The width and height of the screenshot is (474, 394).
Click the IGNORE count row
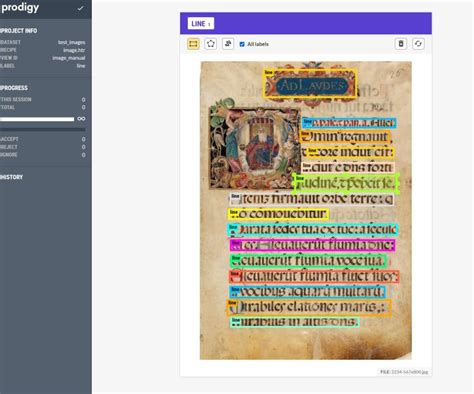[43, 155]
